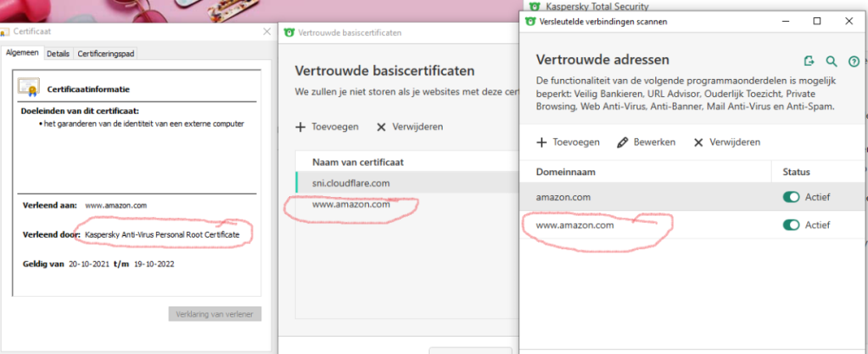Click Kaspersky icon in Vertrouwde basiscertificaten title bar
Viewport: 868px width, 354px height.
289,33
